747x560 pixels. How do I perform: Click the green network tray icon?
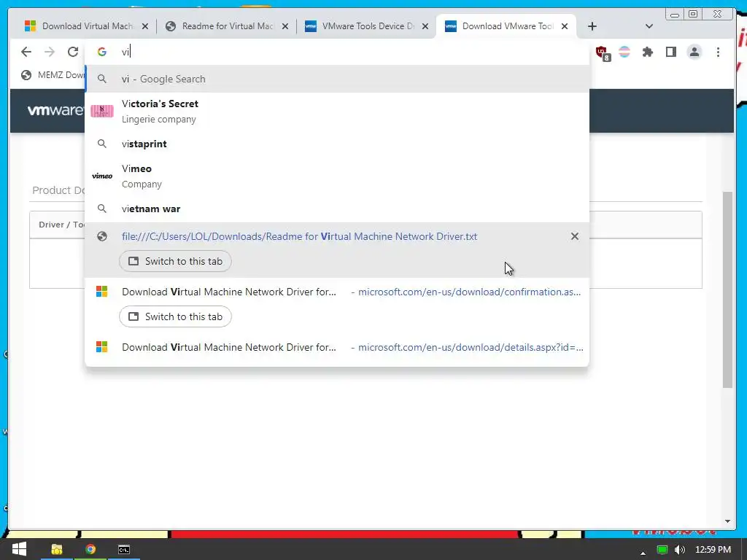[x=662, y=550]
